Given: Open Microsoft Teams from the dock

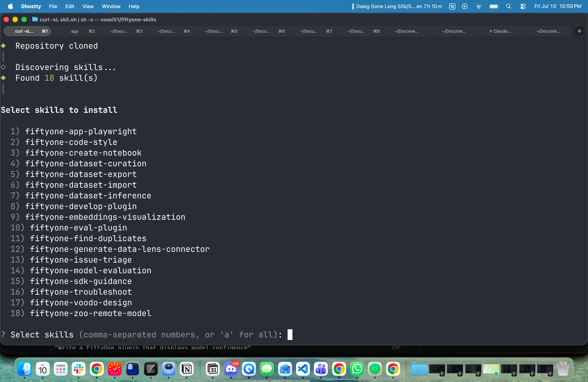Looking at the screenshot, I should 321,369.
